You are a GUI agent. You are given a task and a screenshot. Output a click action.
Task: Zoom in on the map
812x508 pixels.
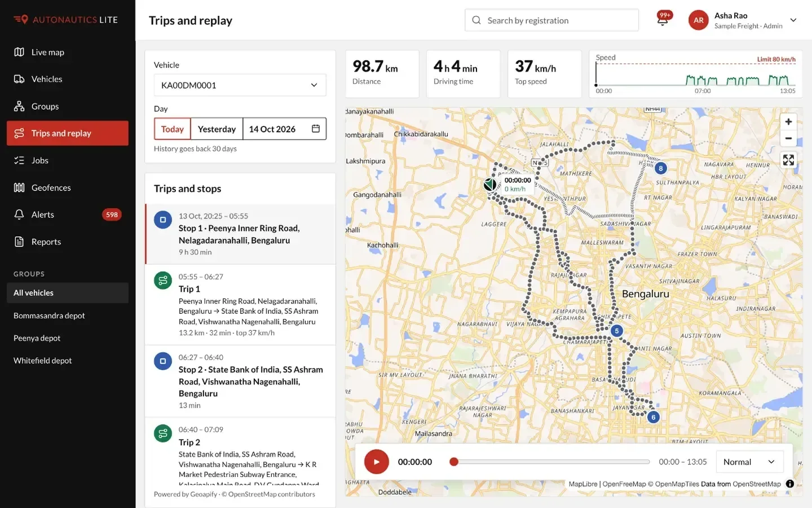[x=788, y=121]
